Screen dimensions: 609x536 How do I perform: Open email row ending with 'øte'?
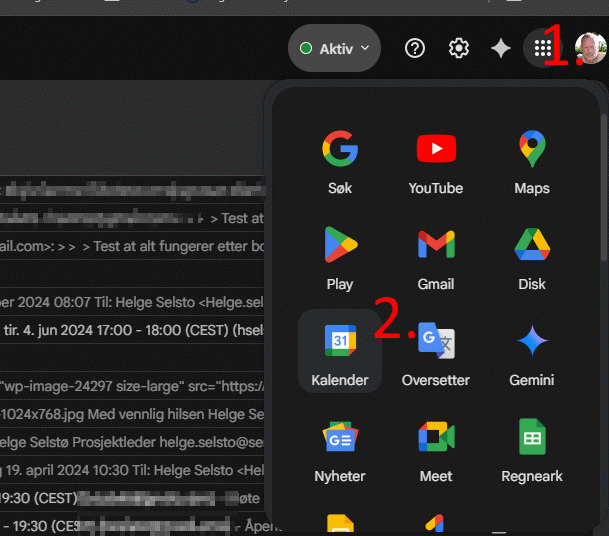pyautogui.click(x=132, y=498)
